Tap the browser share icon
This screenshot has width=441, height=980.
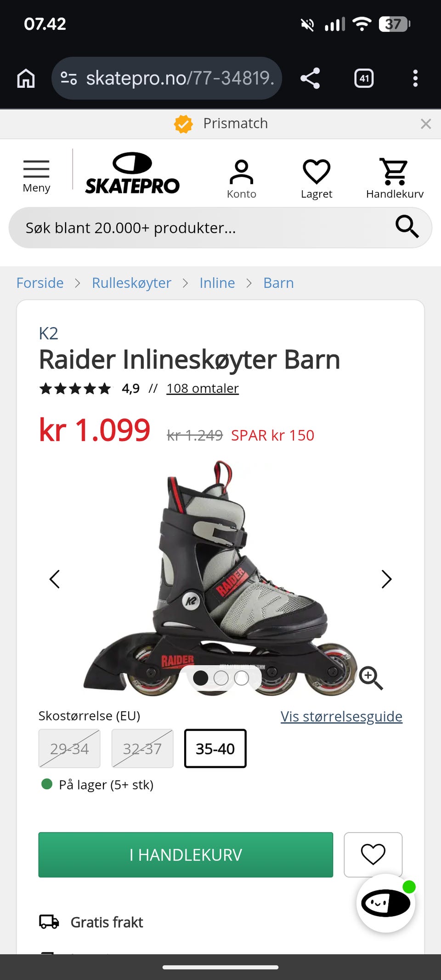pyautogui.click(x=310, y=78)
